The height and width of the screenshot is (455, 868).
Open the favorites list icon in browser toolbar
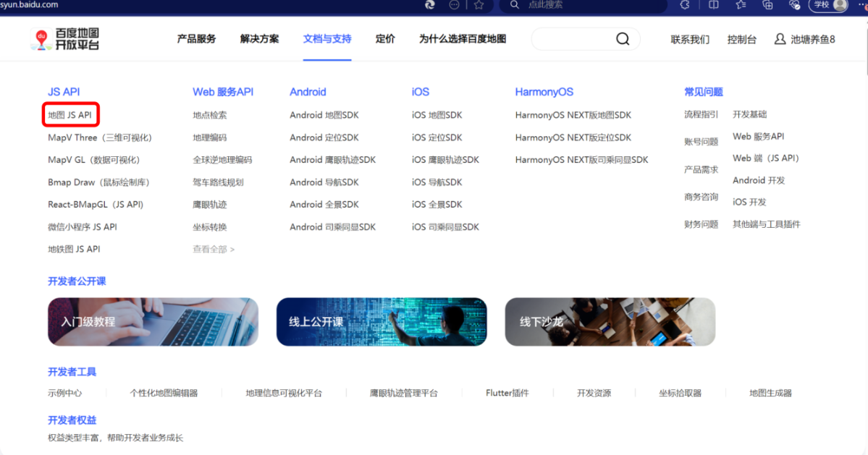[741, 5]
